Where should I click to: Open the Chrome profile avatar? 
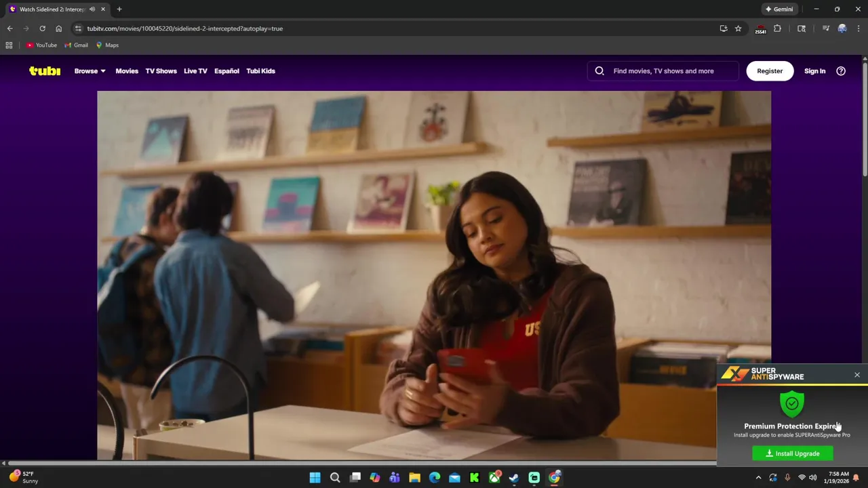point(842,28)
